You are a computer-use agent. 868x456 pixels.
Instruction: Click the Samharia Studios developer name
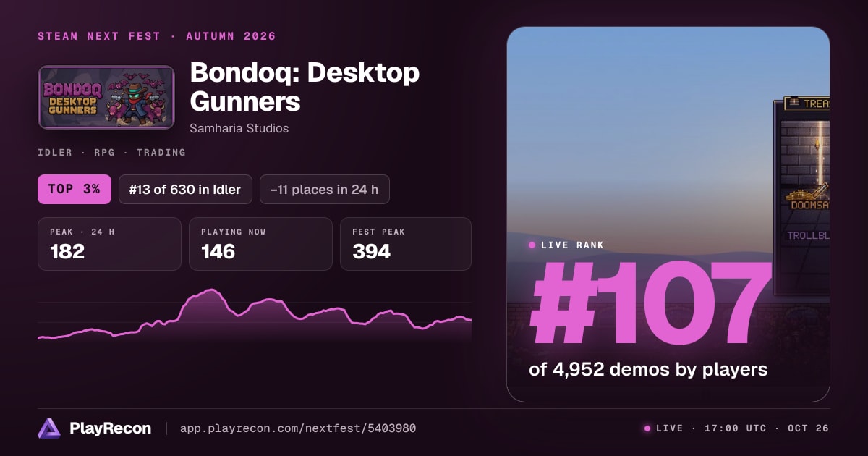pyautogui.click(x=239, y=128)
